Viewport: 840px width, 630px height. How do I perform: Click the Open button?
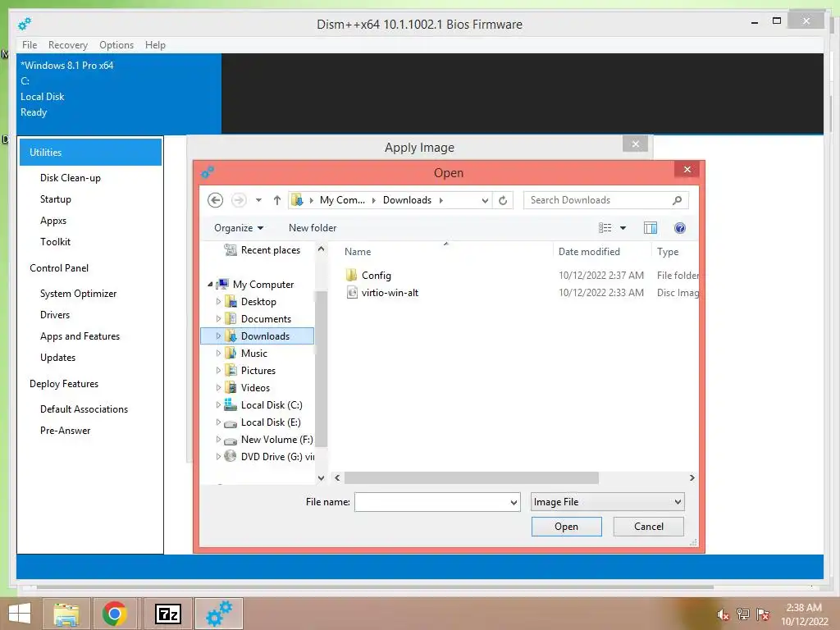[x=566, y=527]
